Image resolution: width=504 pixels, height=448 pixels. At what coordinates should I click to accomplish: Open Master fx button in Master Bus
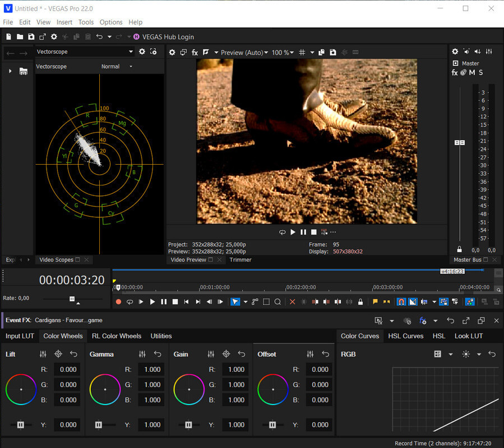(x=455, y=73)
